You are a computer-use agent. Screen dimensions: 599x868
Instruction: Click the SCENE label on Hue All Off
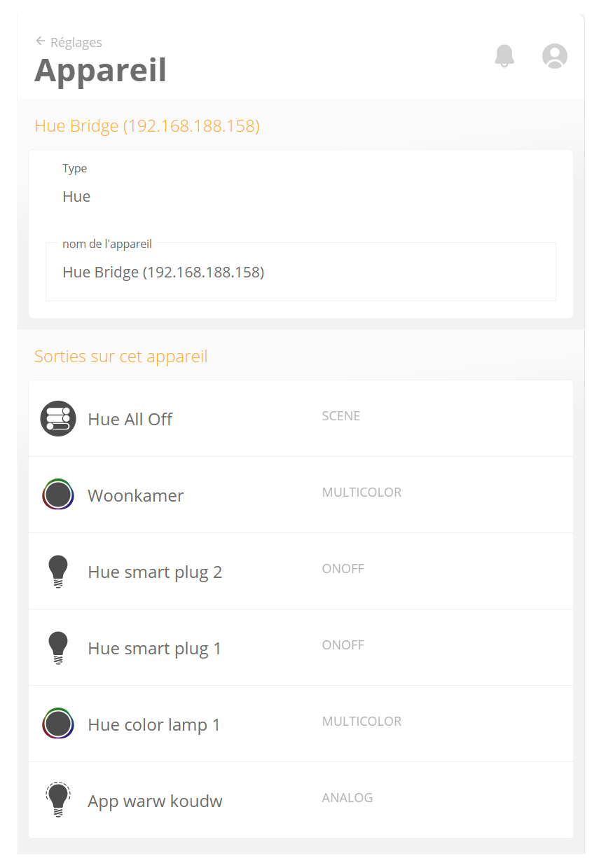pos(341,416)
